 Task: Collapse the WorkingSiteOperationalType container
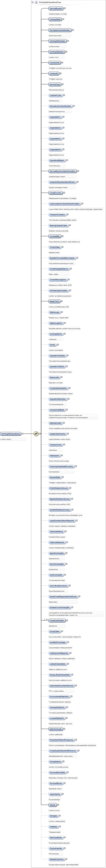click(33, 2)
